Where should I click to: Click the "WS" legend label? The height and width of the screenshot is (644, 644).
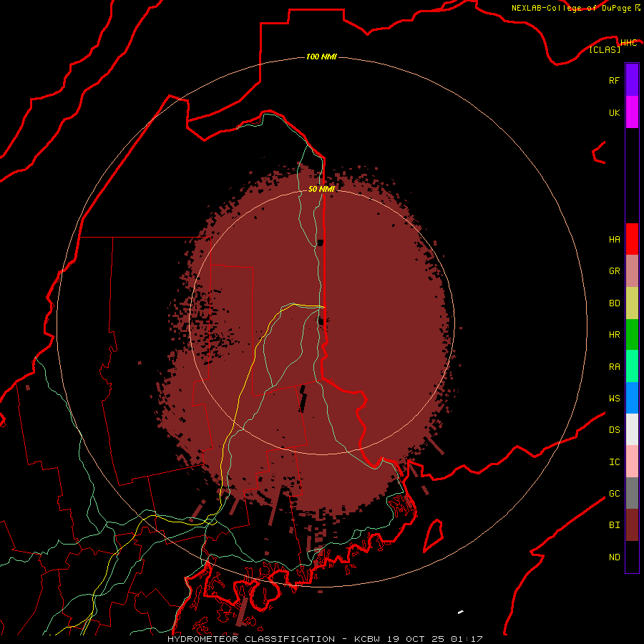click(x=614, y=399)
